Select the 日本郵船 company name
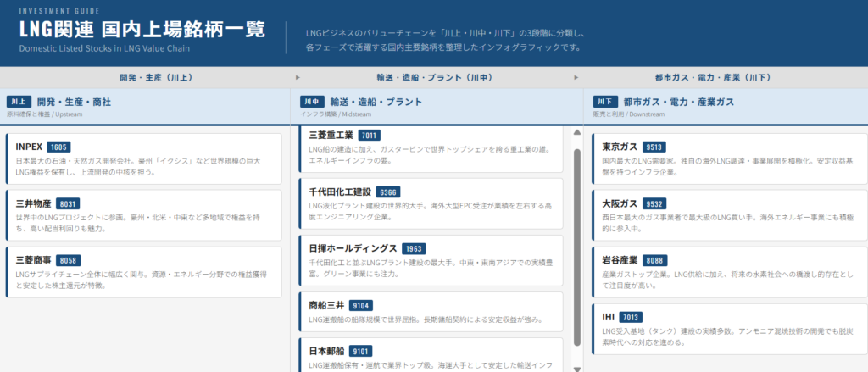 click(326, 351)
